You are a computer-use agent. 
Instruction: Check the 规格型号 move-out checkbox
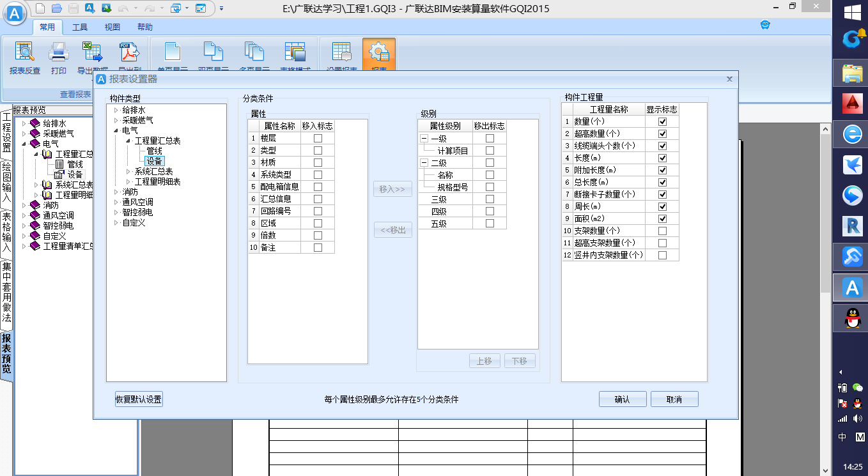pyautogui.click(x=490, y=187)
